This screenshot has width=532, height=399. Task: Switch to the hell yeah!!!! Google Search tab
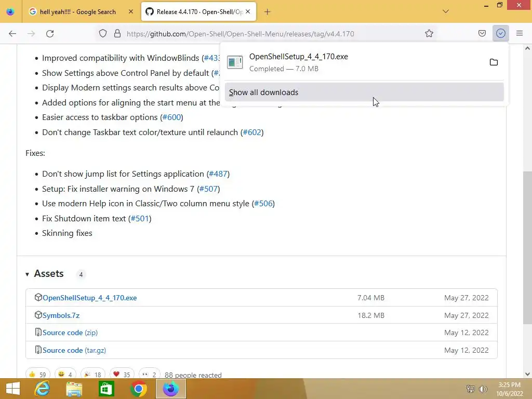coord(77,12)
